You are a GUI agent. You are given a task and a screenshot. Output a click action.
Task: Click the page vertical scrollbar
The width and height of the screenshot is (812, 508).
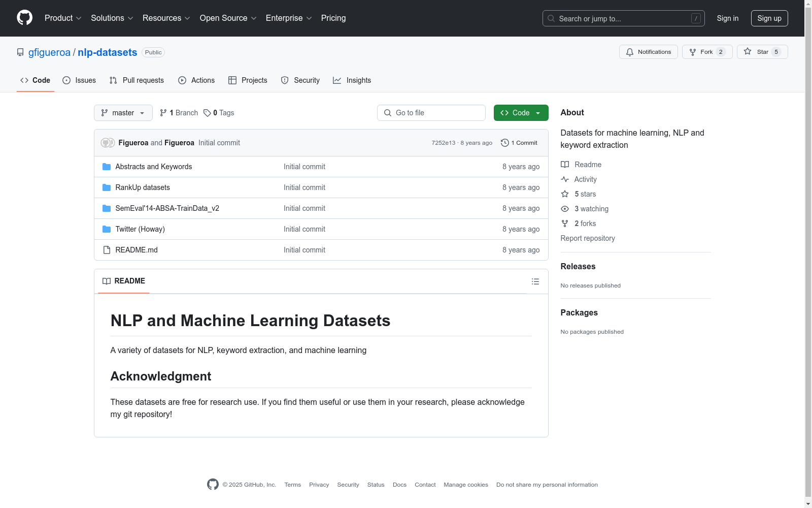[x=808, y=254]
